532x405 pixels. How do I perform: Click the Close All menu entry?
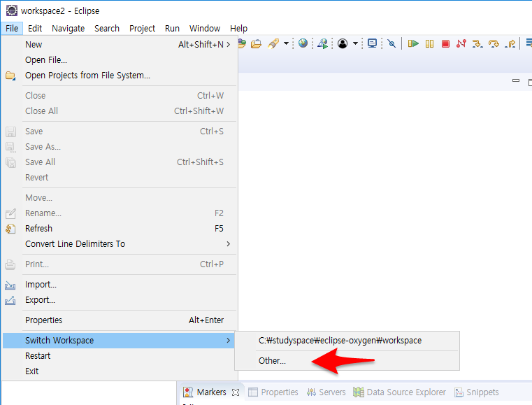[x=119, y=111]
